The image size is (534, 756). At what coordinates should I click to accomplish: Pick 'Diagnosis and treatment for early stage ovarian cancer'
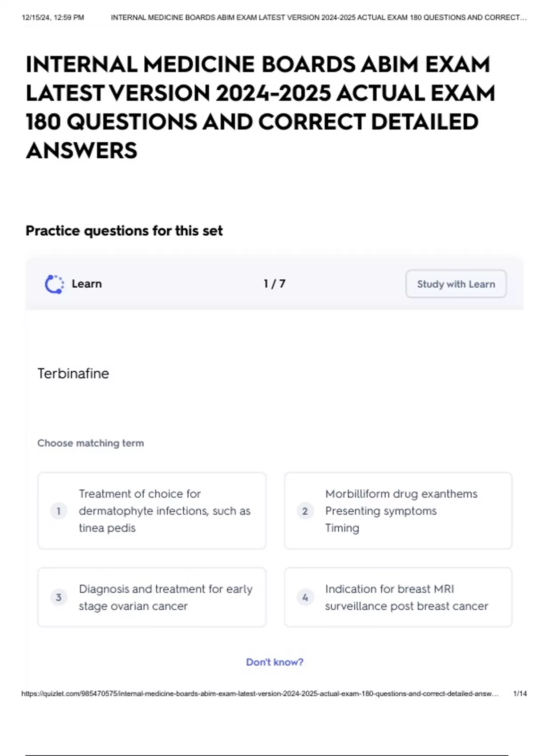[152, 597]
